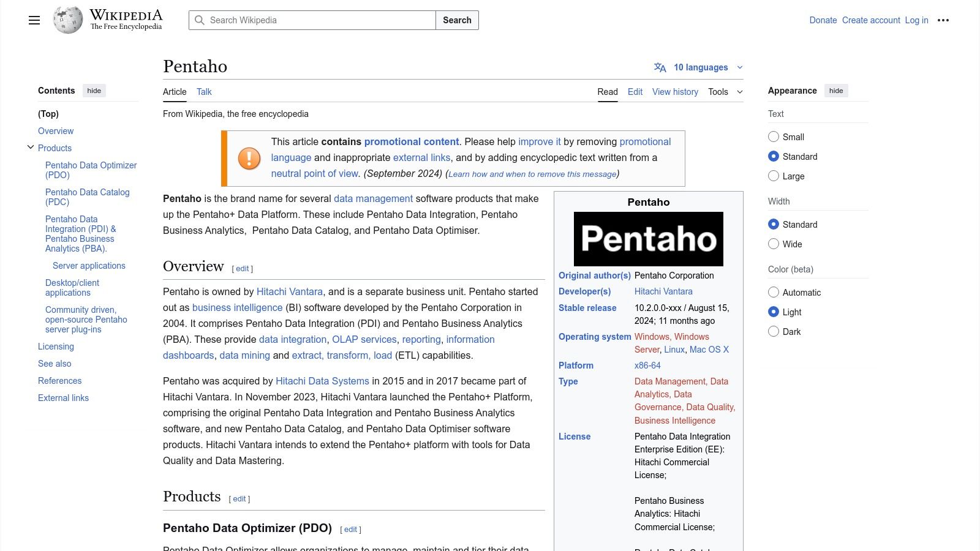Click the Log in link
This screenshot has width=980, height=551.
(916, 20)
